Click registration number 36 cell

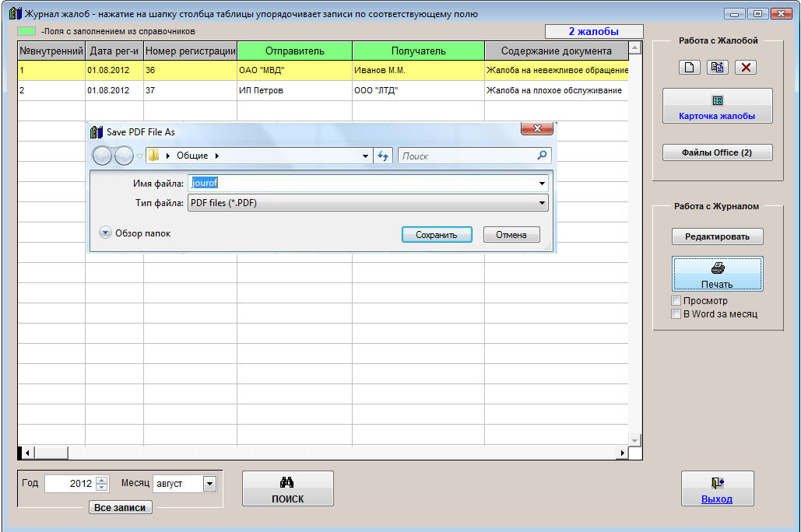[191, 71]
